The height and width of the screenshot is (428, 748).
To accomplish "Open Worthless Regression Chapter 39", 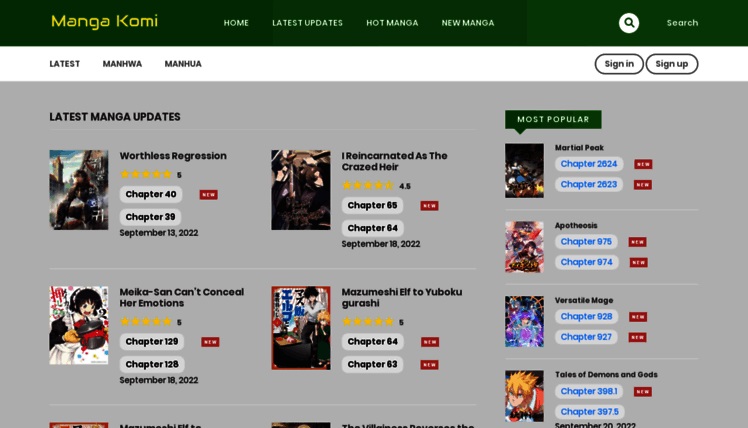I will (x=150, y=217).
